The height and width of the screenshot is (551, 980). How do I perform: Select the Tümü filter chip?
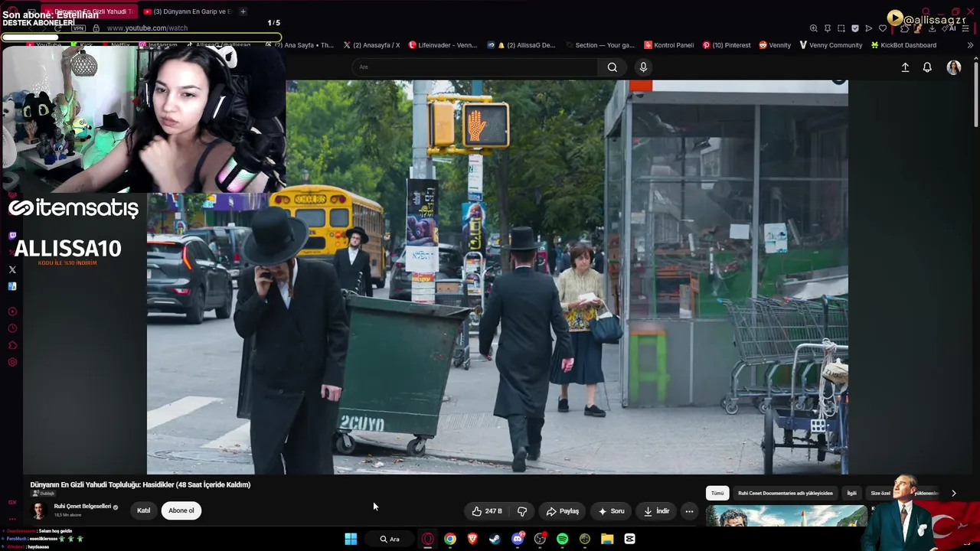click(717, 494)
